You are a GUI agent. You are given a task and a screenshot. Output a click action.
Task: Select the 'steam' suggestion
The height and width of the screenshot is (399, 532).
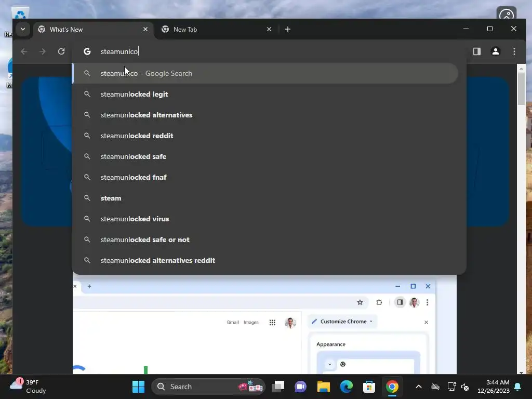click(x=265, y=198)
